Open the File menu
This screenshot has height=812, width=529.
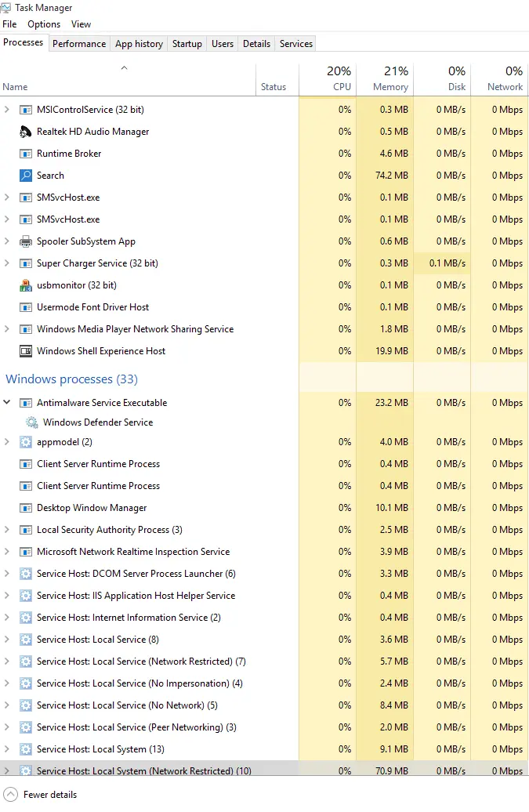9,24
